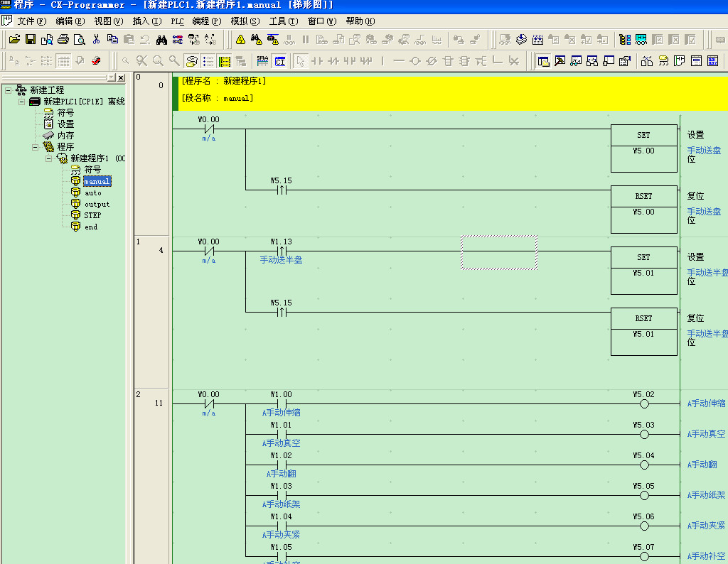This screenshot has height=564, width=728.
Task: Click the Cut scissors icon
Action: coord(96,40)
